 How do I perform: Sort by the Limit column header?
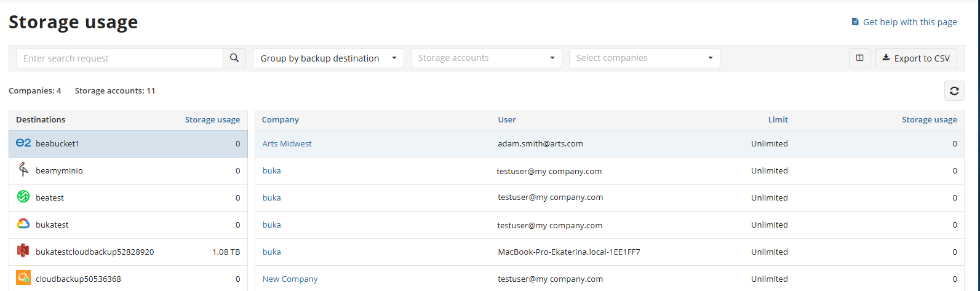[x=778, y=120]
